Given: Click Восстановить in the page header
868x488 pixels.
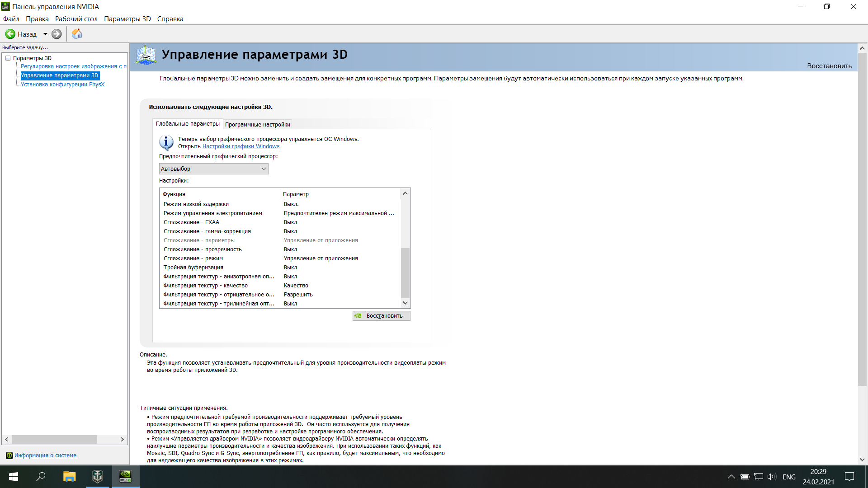Looking at the screenshot, I should [x=829, y=66].
